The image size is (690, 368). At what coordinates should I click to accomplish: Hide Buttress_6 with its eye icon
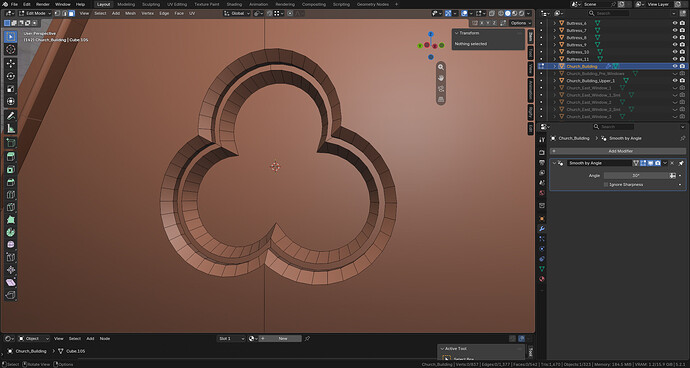pyautogui.click(x=675, y=23)
